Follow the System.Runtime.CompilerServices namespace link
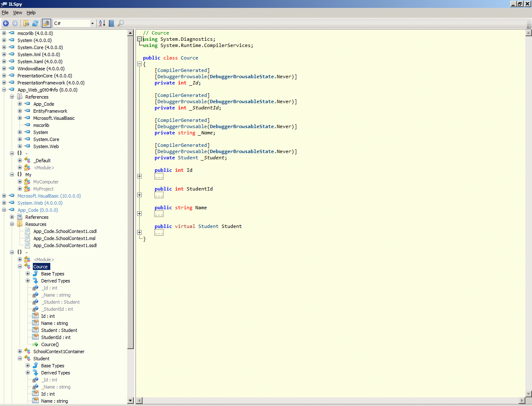The image size is (532, 406). tap(205, 45)
